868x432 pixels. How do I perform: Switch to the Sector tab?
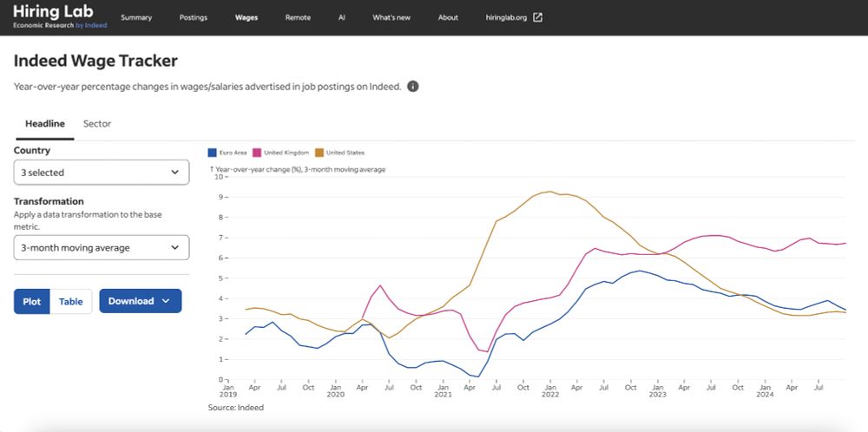tap(97, 124)
